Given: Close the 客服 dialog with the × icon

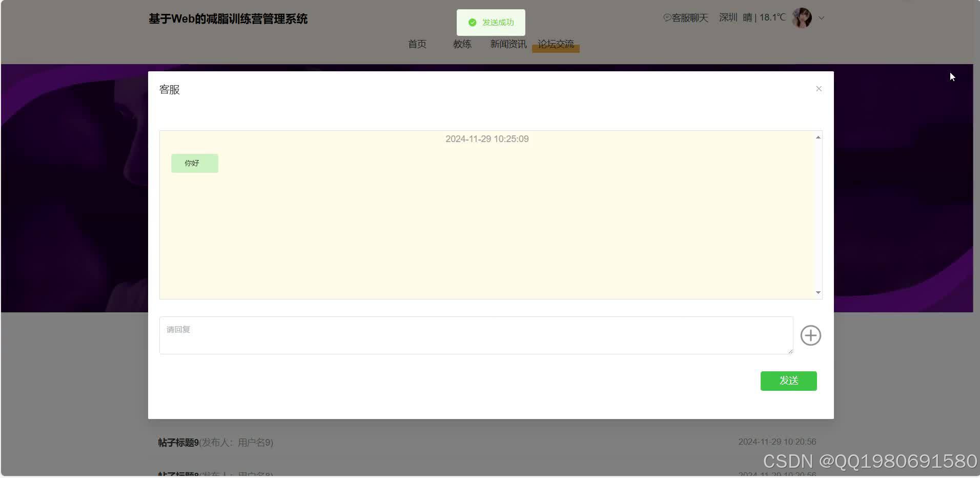Looking at the screenshot, I should coord(819,88).
